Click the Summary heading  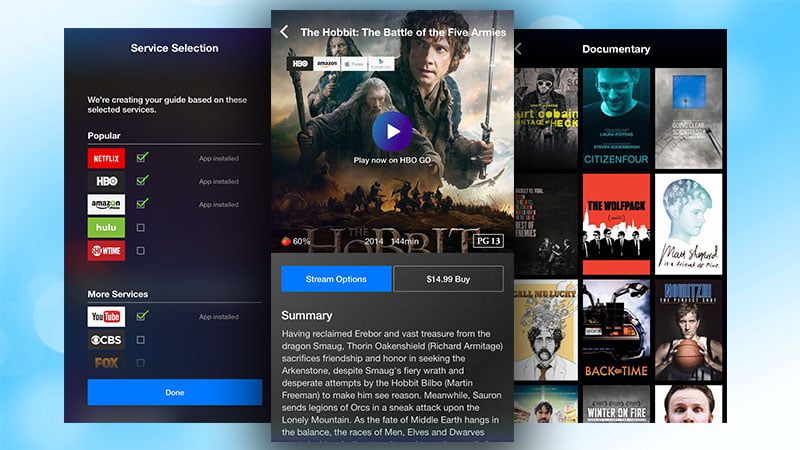307,316
